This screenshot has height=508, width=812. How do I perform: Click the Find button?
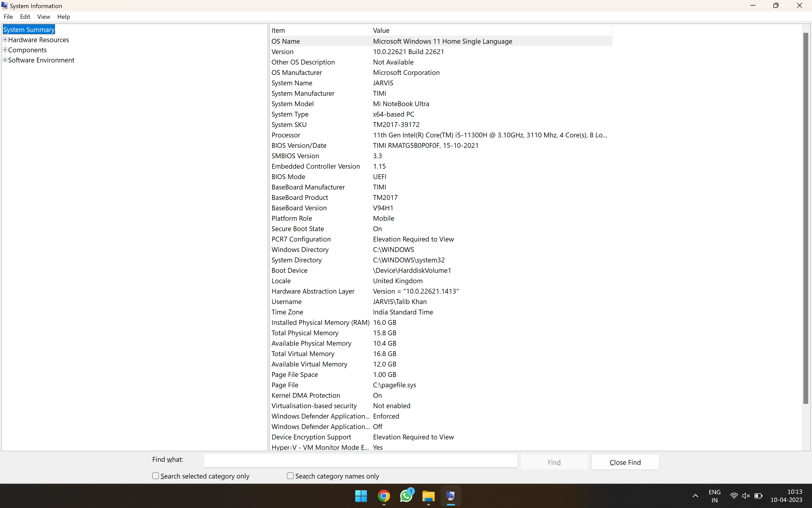click(x=554, y=462)
